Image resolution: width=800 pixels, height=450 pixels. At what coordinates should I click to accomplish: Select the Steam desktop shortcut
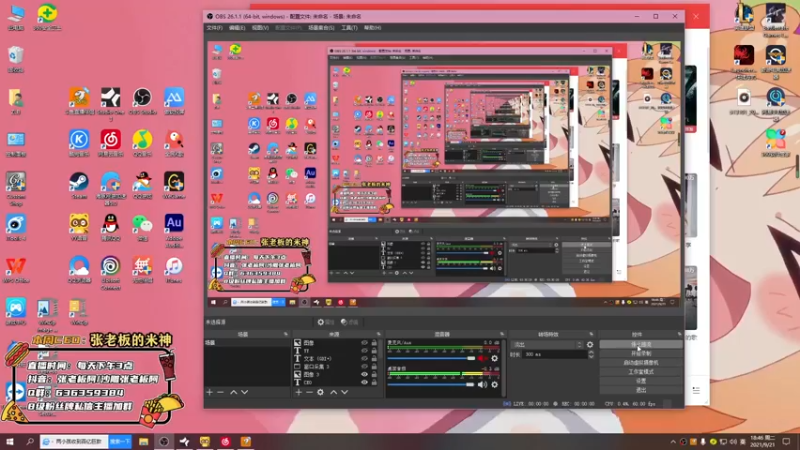point(79,186)
